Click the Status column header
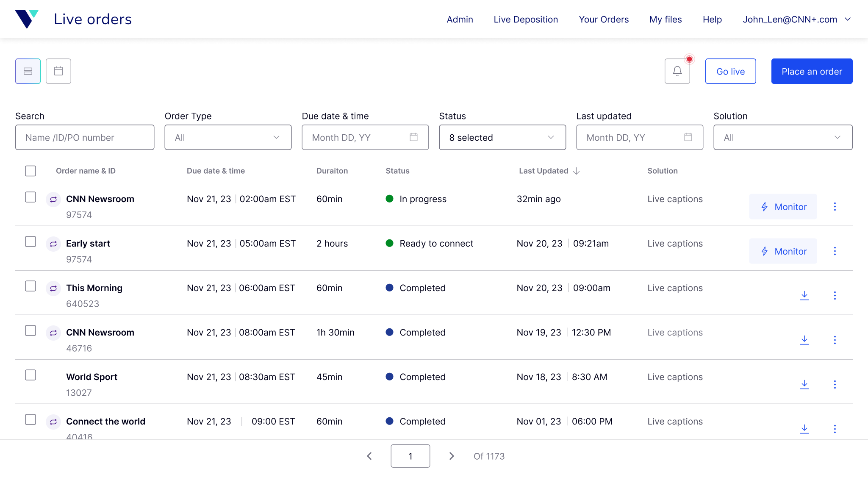868x483 pixels. point(397,171)
